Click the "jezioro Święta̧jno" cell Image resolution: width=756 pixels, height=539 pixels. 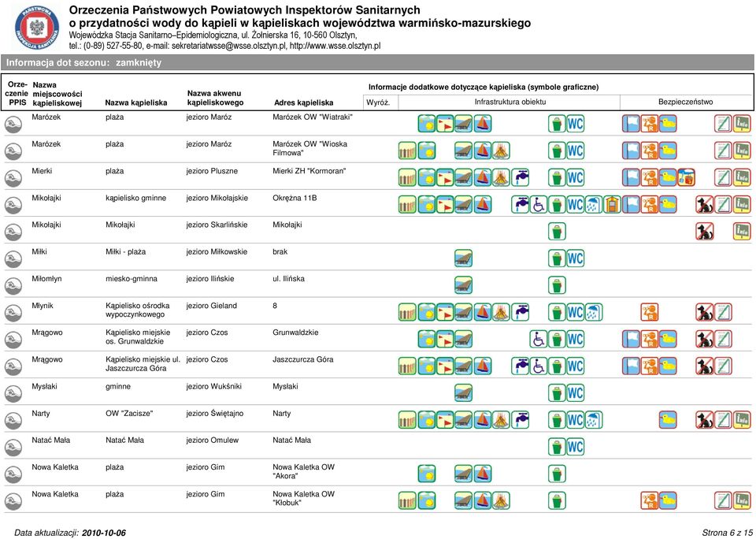215,414
